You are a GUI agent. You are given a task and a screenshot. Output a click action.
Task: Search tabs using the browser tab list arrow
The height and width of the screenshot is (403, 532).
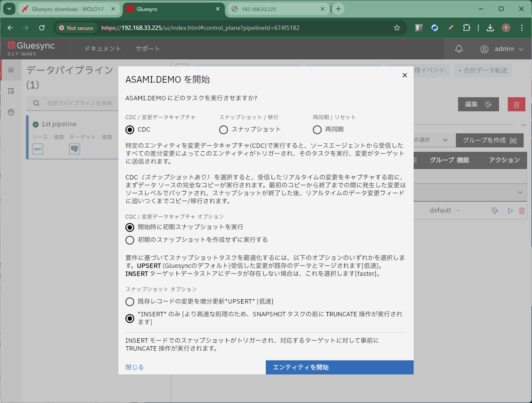click(9, 9)
